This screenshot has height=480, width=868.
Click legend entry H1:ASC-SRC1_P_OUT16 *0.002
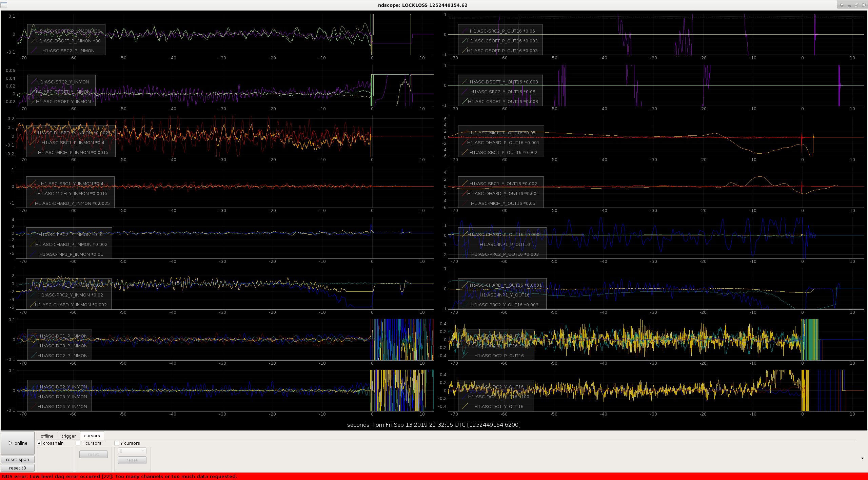pos(504,152)
